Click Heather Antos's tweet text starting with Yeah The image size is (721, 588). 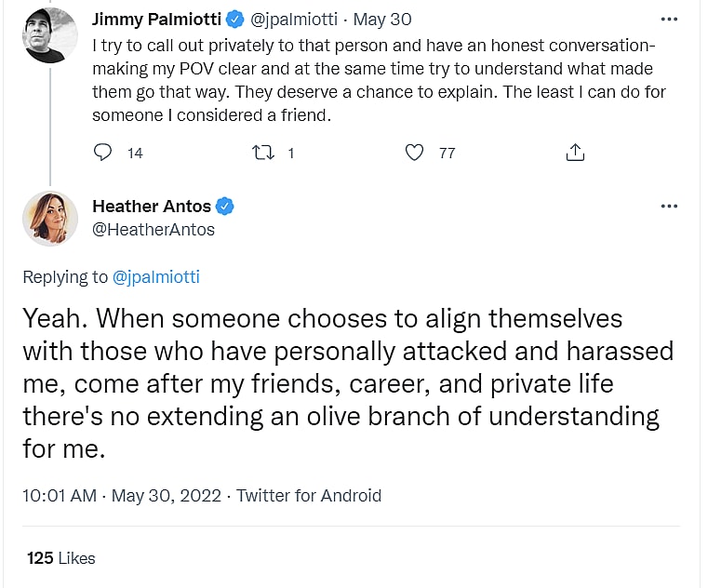click(x=346, y=383)
